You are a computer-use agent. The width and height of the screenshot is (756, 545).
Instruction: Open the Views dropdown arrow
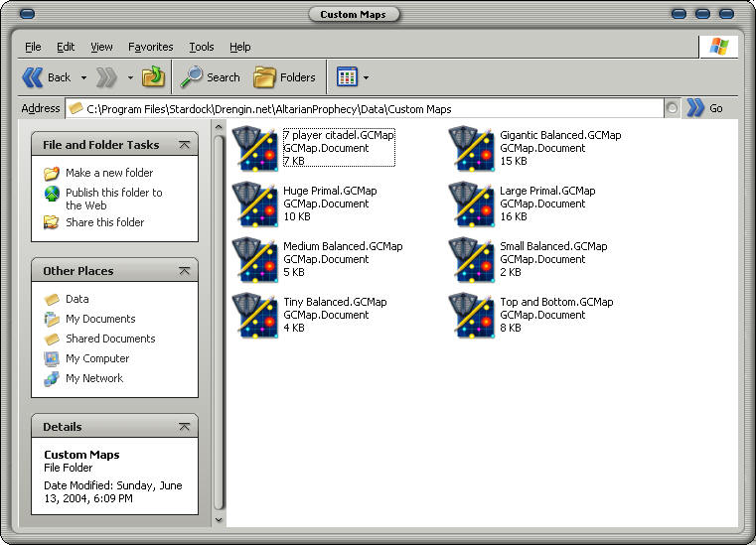click(x=366, y=77)
